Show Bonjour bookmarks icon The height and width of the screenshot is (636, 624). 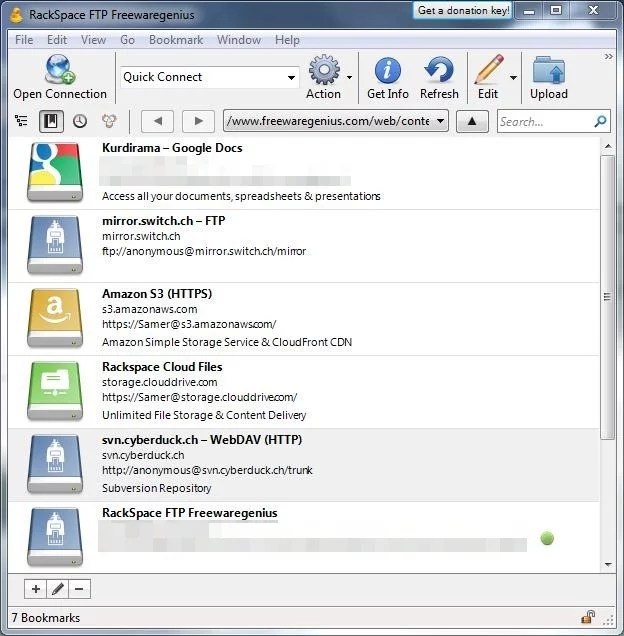click(x=109, y=121)
